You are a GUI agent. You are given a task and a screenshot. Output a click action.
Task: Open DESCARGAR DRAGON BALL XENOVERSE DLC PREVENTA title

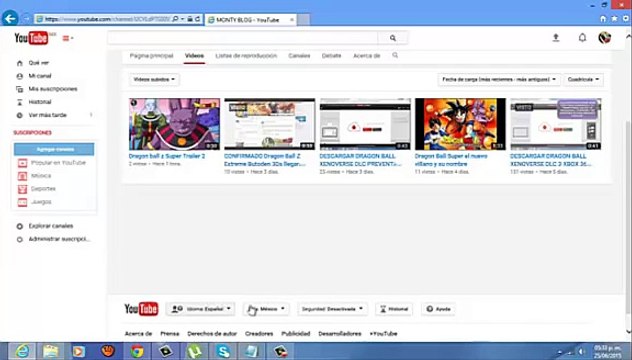(360, 160)
